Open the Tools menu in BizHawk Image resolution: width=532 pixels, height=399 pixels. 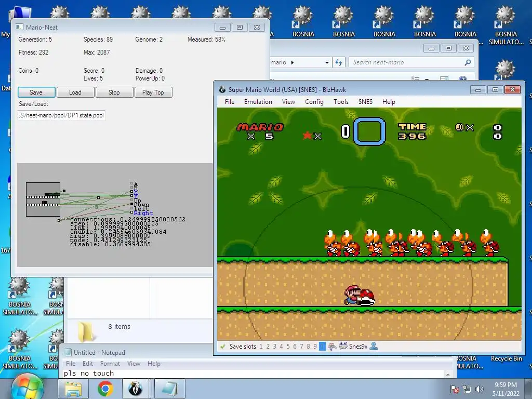pos(341,102)
